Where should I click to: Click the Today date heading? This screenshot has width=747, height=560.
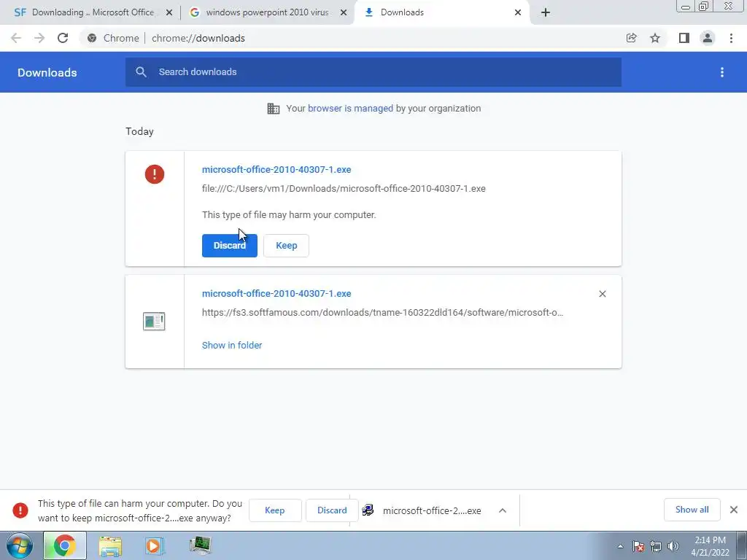click(139, 131)
